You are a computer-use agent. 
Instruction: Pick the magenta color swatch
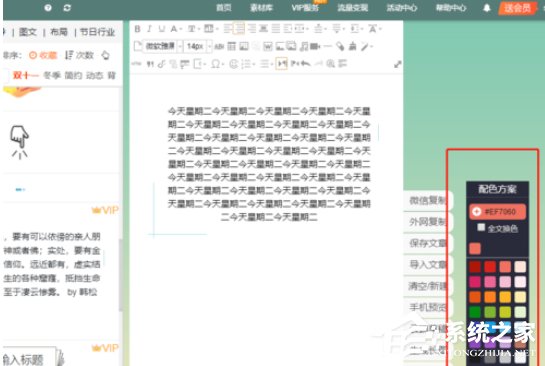(475, 282)
